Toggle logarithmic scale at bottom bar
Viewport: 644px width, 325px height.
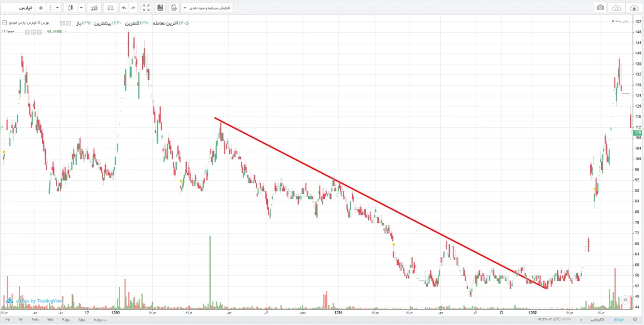[597, 319]
